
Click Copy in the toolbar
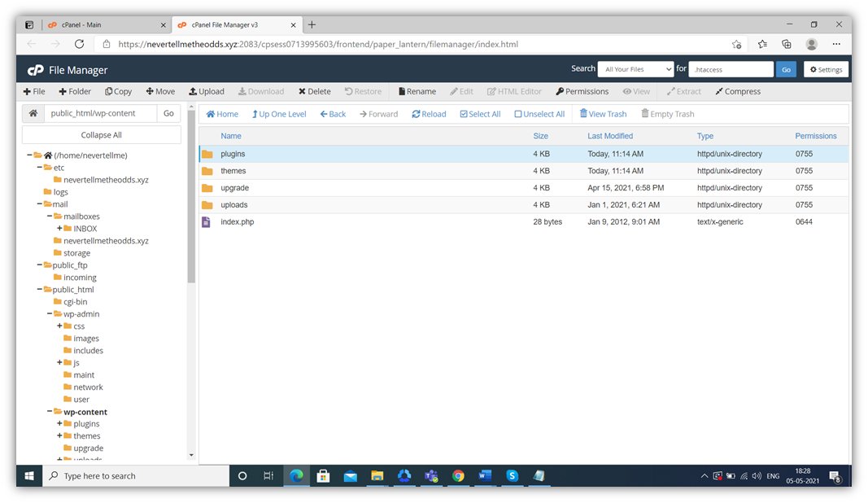point(119,91)
